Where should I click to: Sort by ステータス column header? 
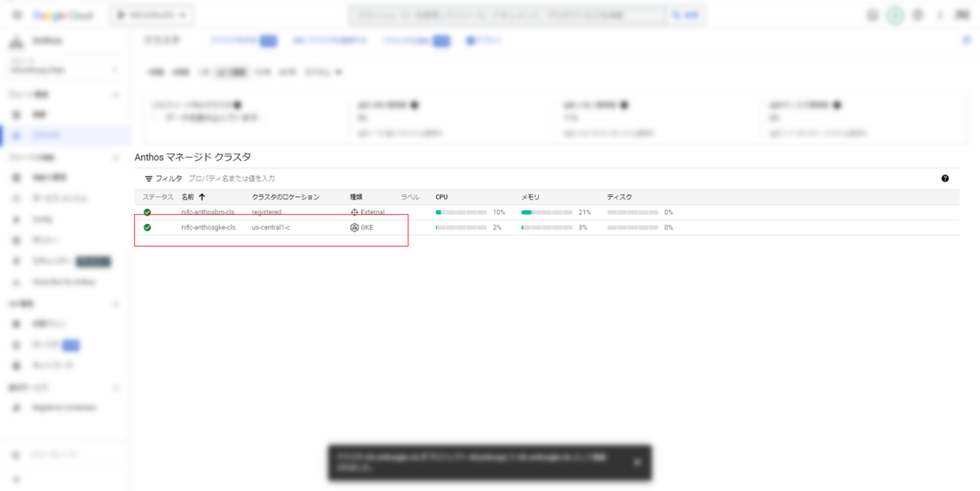pyautogui.click(x=158, y=197)
